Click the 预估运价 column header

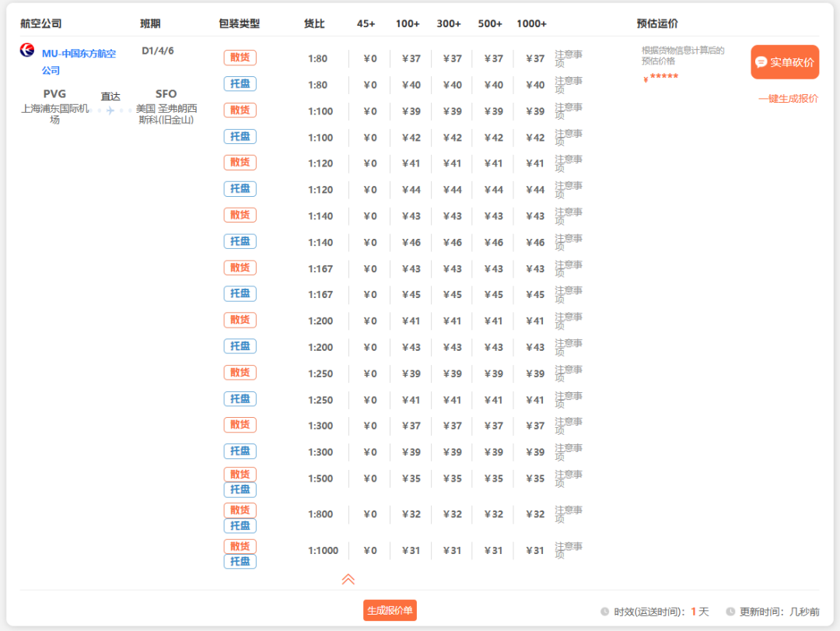pos(657,23)
